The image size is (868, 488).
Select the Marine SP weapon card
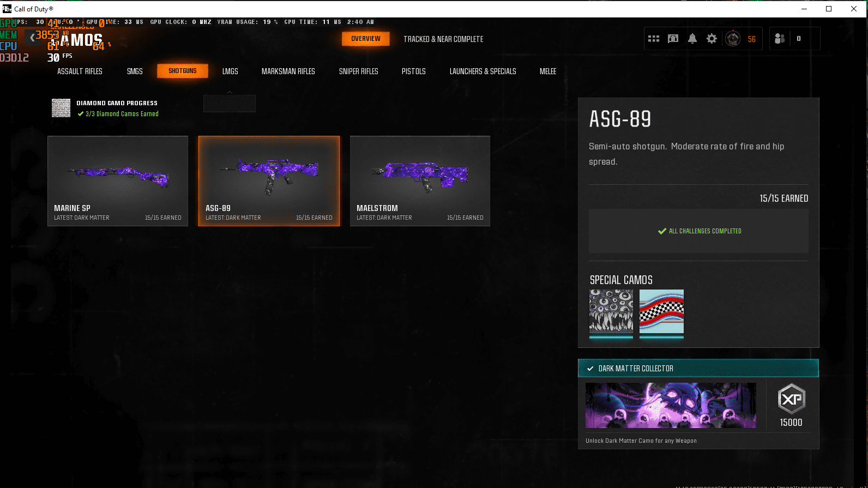coord(118,180)
